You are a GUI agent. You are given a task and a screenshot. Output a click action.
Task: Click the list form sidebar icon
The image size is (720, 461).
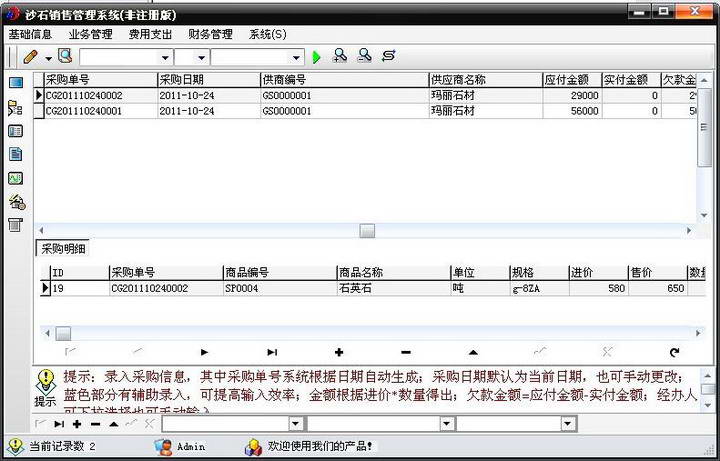click(15, 132)
